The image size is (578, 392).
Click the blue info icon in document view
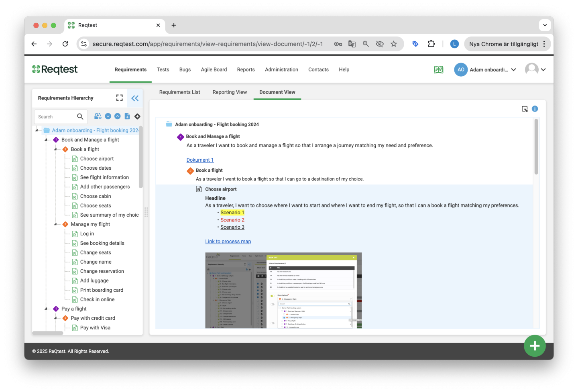pos(535,109)
